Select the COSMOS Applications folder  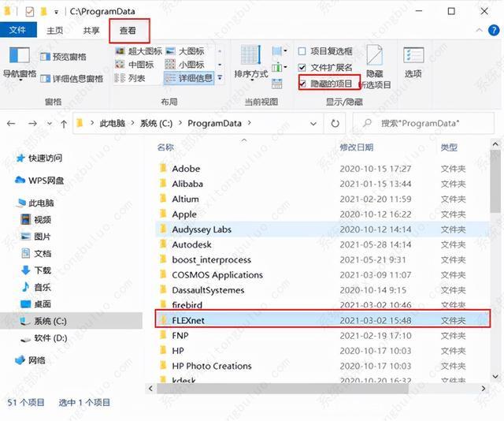[217, 275]
